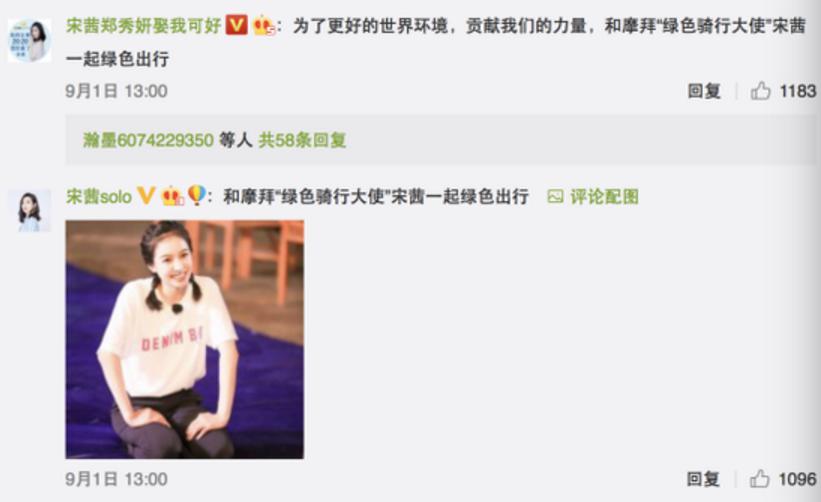Click the orange V verified badge
The width and height of the screenshot is (821, 502).
coord(236,25)
